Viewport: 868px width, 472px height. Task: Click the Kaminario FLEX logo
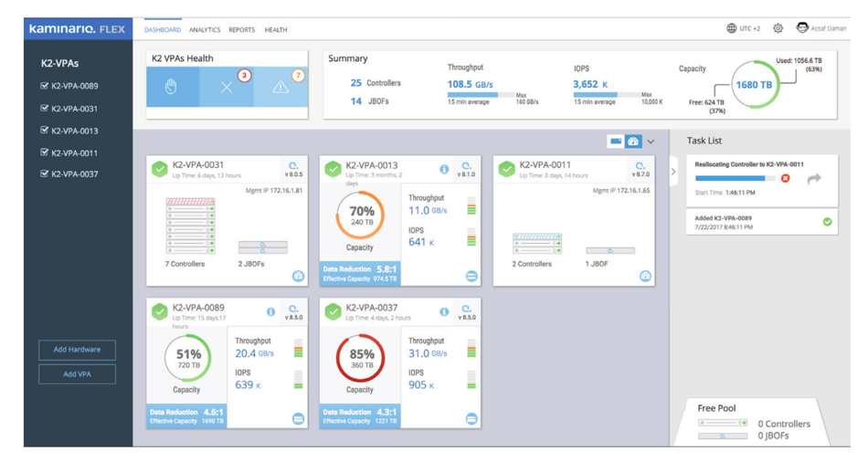point(78,29)
